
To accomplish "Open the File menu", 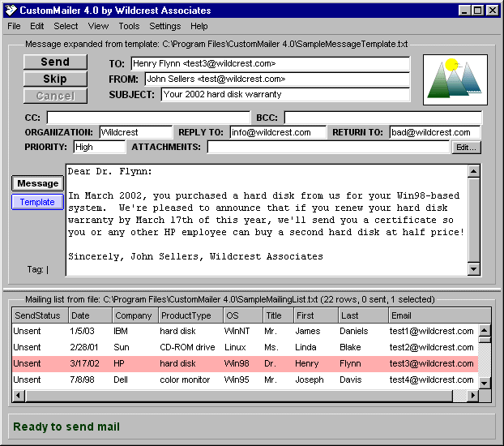I will tap(14, 26).
